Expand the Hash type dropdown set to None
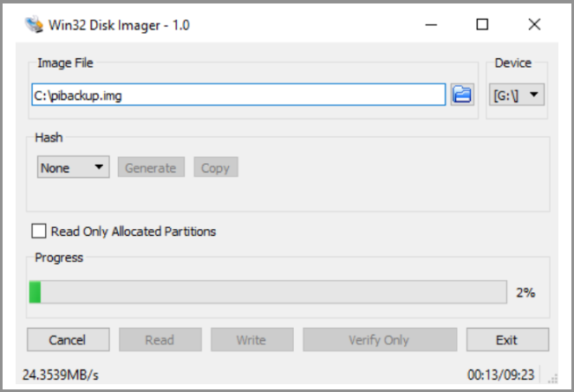This screenshot has height=392, width=574. (73, 168)
